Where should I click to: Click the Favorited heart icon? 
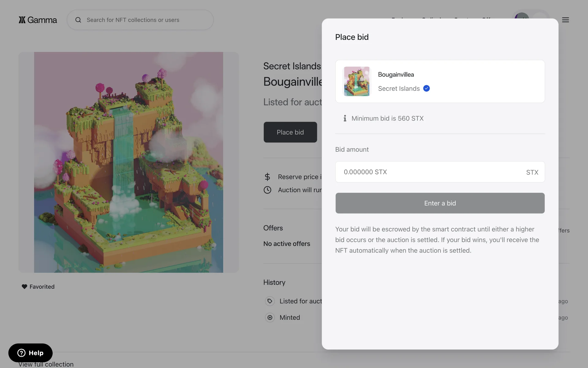pyautogui.click(x=24, y=286)
